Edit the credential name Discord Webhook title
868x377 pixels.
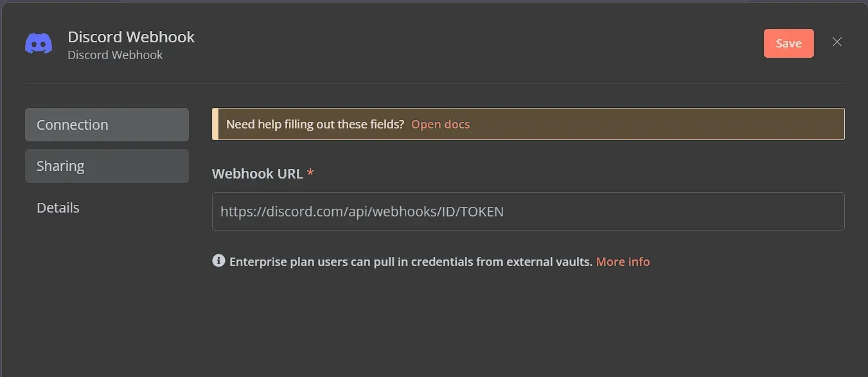(x=131, y=37)
